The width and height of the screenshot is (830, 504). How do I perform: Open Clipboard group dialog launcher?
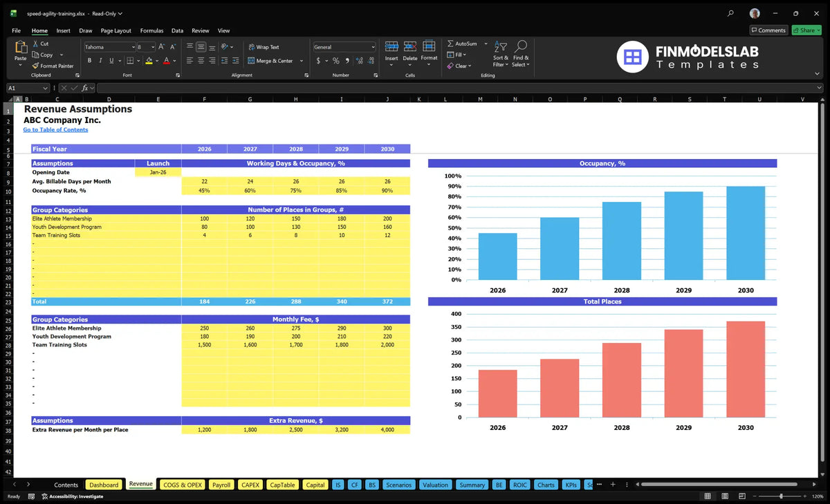(x=77, y=75)
